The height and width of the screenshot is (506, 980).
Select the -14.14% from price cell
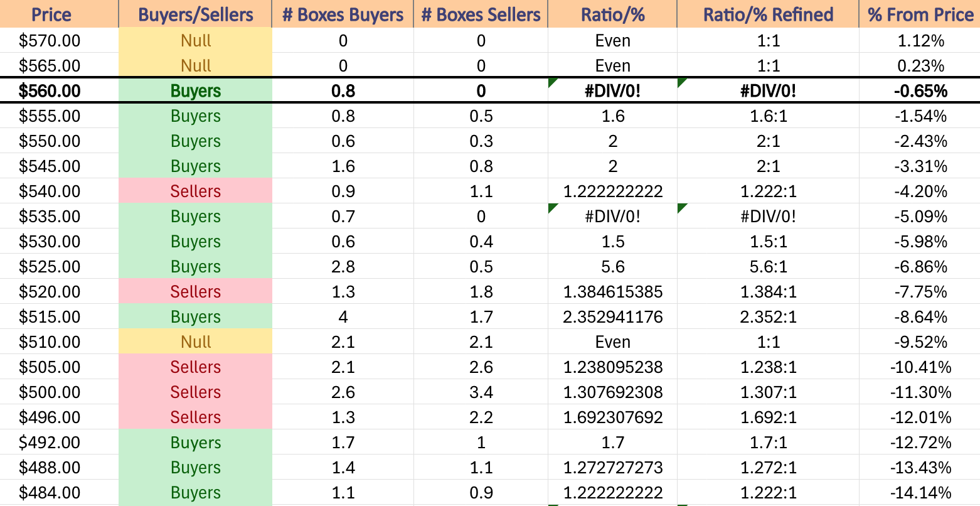(x=920, y=492)
